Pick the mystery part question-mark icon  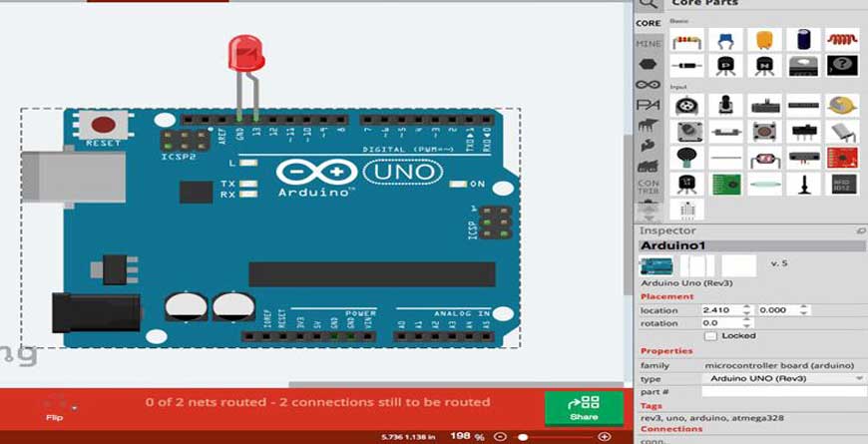(x=842, y=66)
